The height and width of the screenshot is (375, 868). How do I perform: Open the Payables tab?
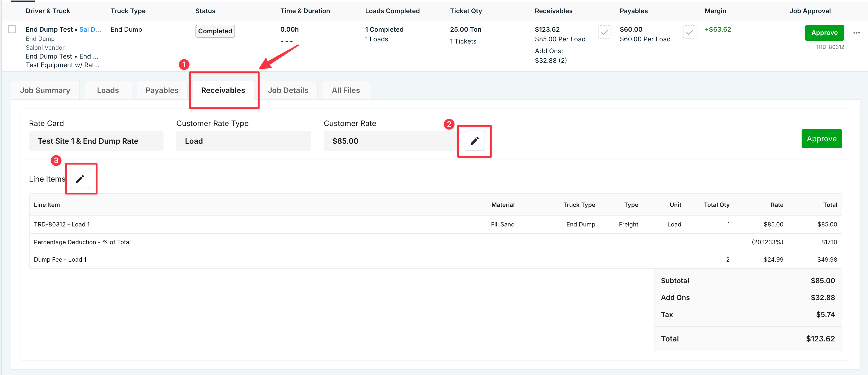point(162,90)
